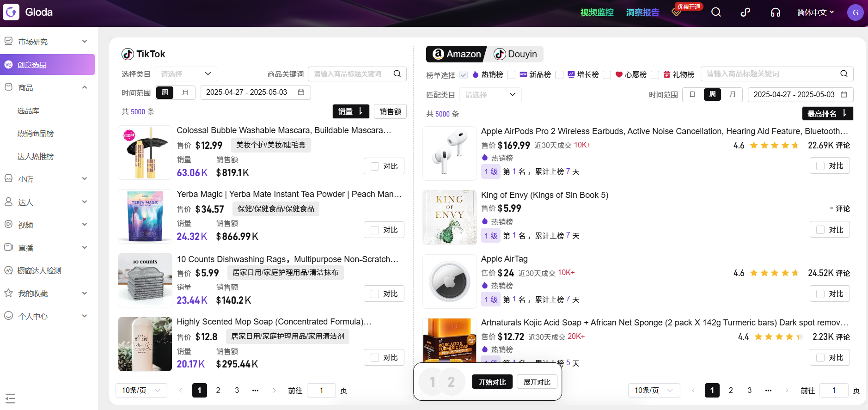This screenshot has width=868, height=410.
Task: Open the search icon in top bar
Action: click(x=716, y=12)
